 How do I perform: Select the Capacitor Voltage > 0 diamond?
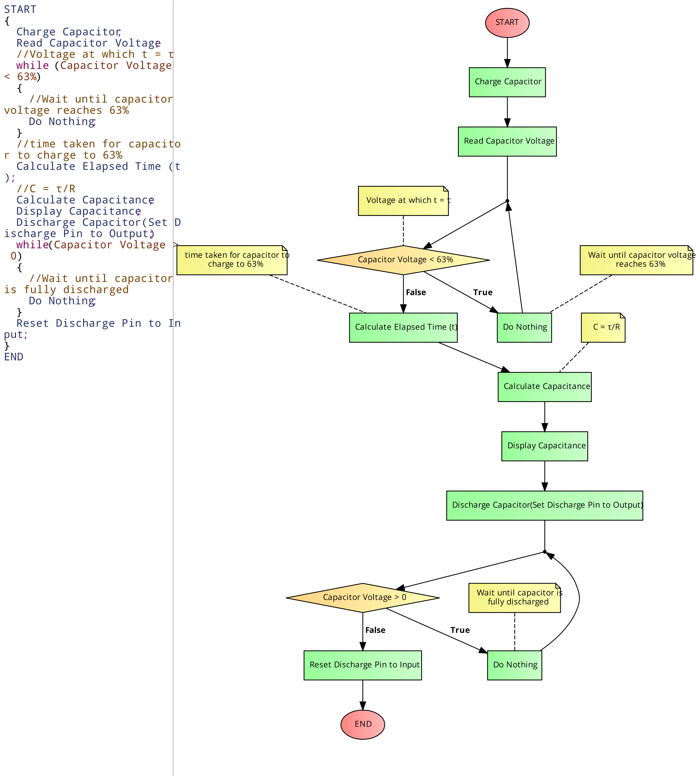pos(362,597)
